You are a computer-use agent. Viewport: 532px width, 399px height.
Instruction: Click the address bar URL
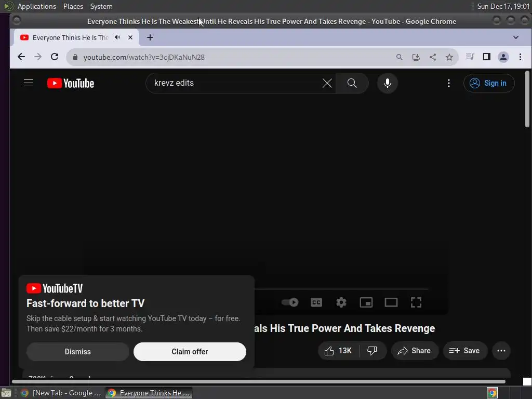coord(144,57)
